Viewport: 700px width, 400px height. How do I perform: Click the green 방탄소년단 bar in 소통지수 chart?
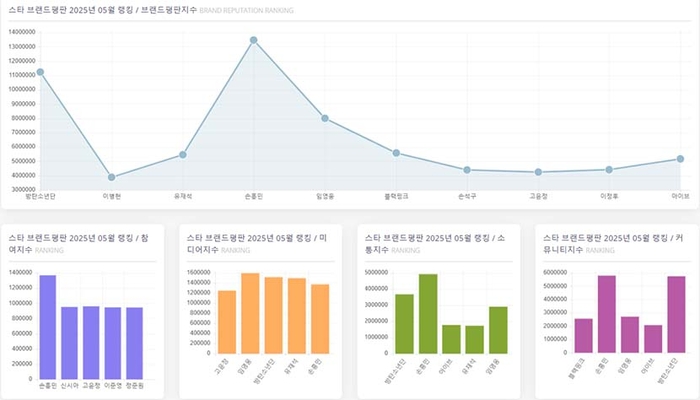click(x=404, y=324)
